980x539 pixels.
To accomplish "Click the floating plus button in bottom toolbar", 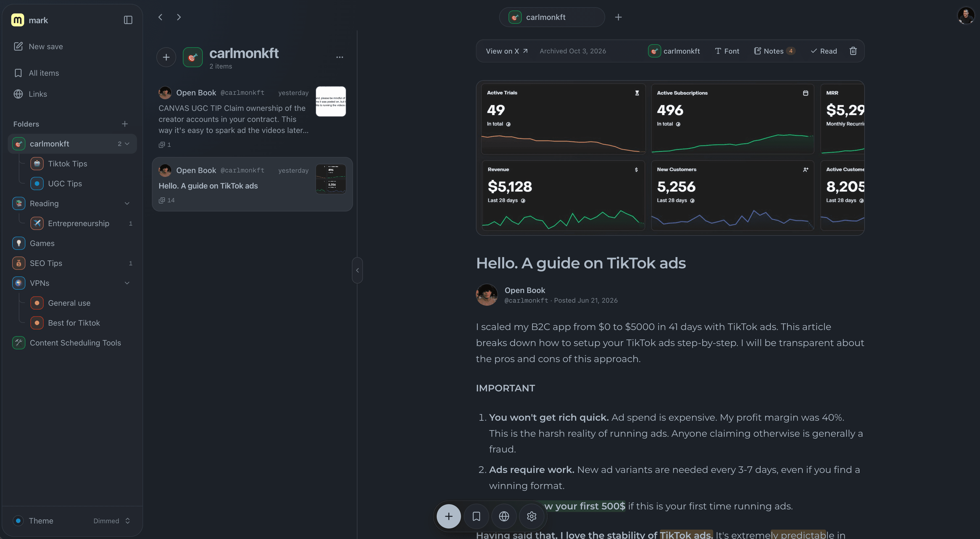I will click(449, 516).
